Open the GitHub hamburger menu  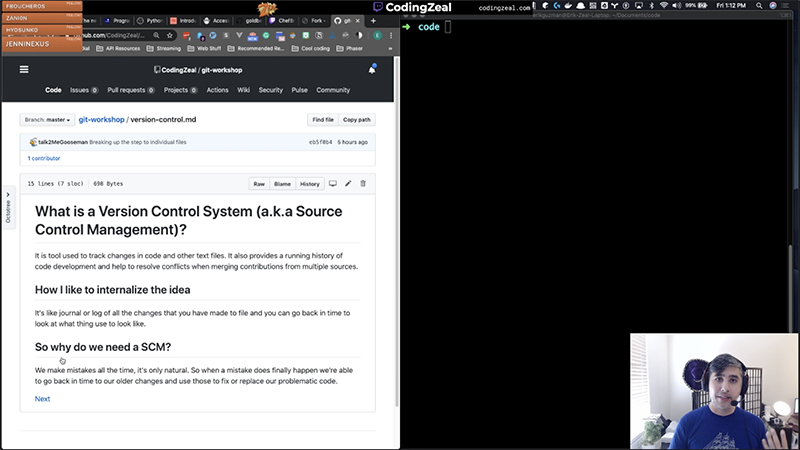(x=24, y=69)
